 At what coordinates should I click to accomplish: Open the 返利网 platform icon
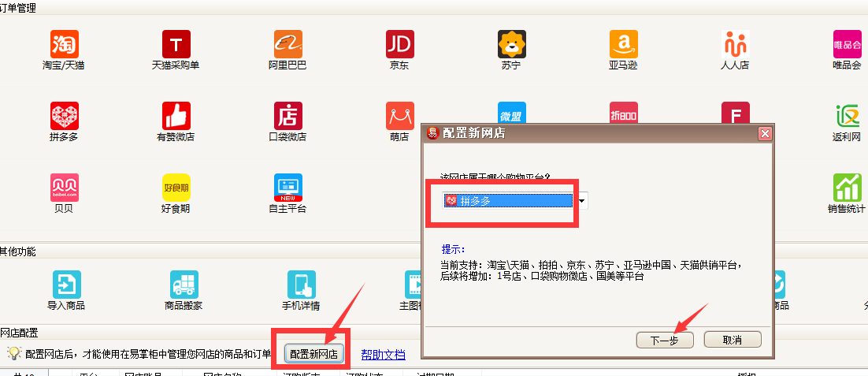click(847, 116)
